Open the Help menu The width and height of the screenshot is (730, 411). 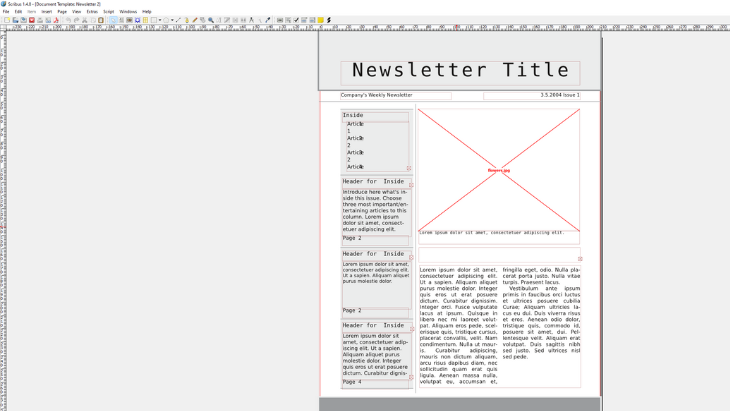[x=147, y=12]
